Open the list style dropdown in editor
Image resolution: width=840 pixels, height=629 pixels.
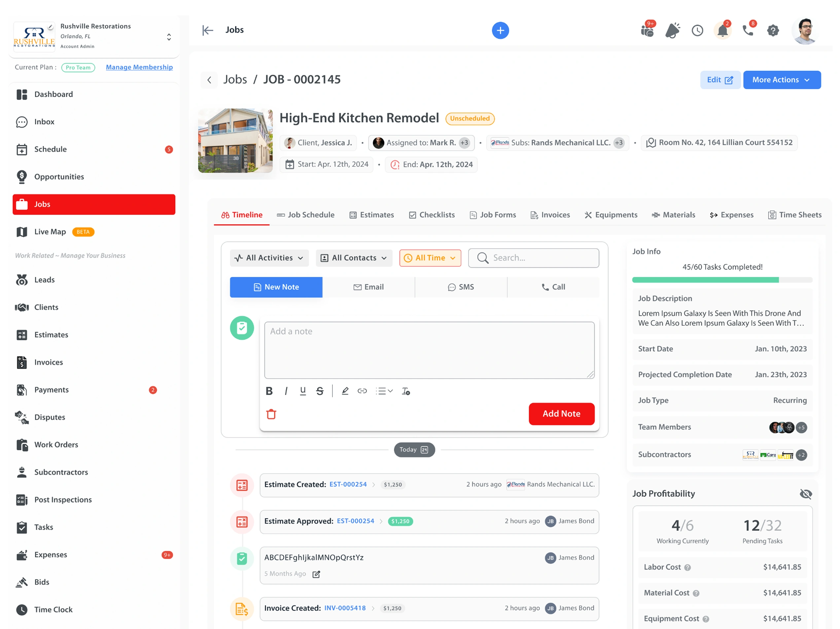point(384,391)
